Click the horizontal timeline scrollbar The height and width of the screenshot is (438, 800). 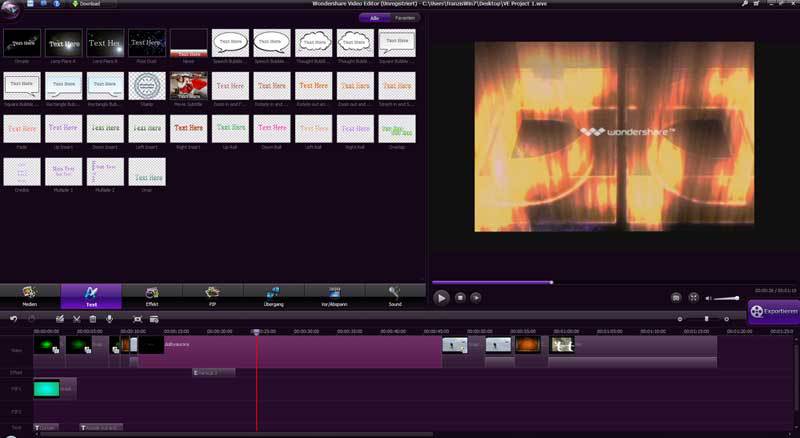pyautogui.click(x=235, y=435)
